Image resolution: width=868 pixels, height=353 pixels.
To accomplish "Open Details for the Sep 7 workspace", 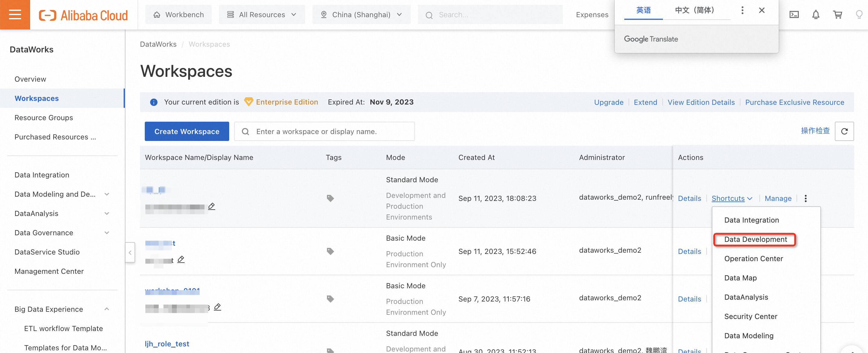I will tap(689, 299).
